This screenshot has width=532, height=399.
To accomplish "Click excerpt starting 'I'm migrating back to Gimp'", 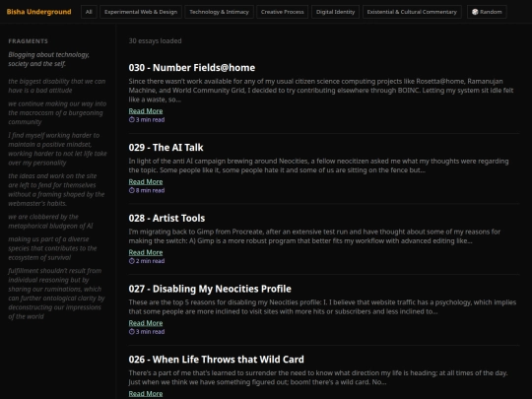I will 314,236.
